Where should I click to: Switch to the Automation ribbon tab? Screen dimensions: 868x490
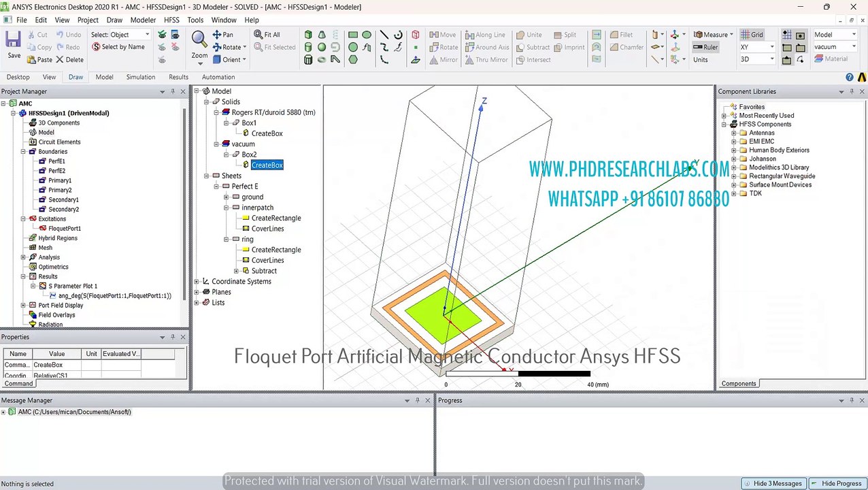[218, 78]
